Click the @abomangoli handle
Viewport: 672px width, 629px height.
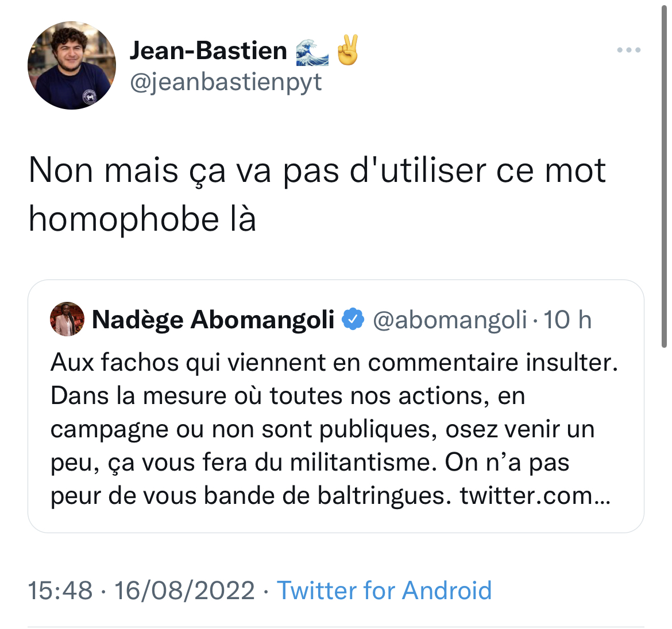click(x=450, y=320)
